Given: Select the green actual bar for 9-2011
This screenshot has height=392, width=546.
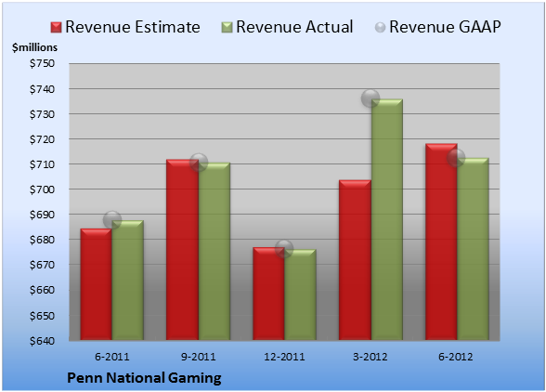Looking at the screenshot, I should pyautogui.click(x=214, y=251).
